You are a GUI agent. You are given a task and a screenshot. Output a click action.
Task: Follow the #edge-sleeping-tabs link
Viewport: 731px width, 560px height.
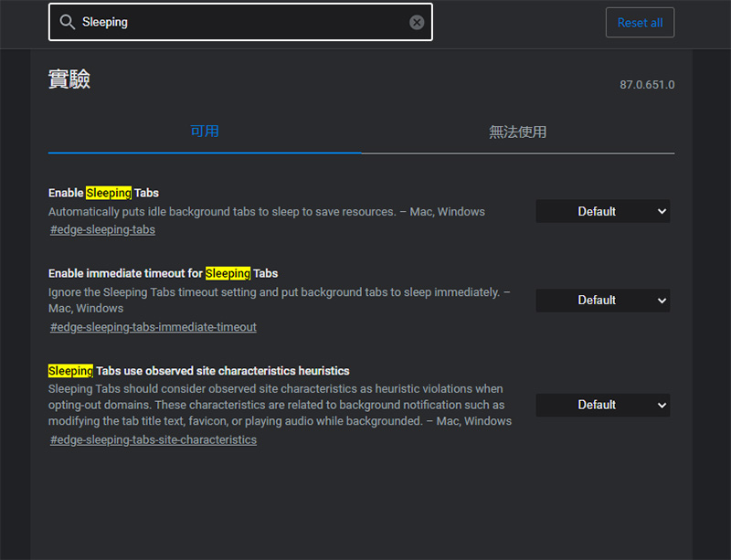click(x=102, y=229)
